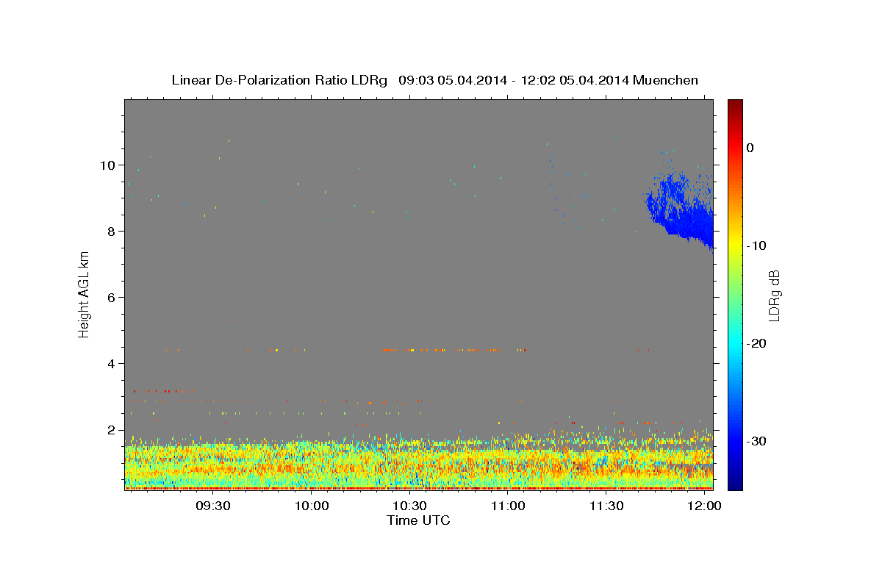Click the height tick label 4
The width and height of the screenshot is (882, 588).
(x=112, y=363)
